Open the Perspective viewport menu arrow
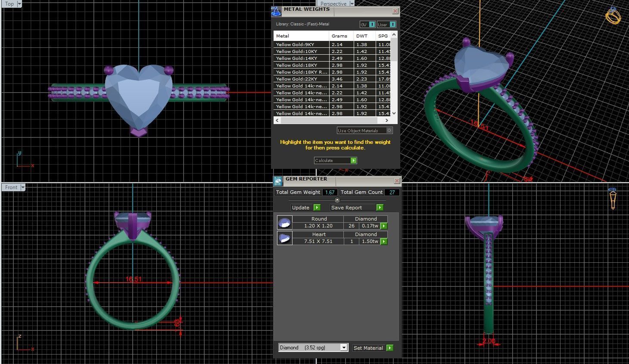The image size is (629, 364). [x=352, y=3]
